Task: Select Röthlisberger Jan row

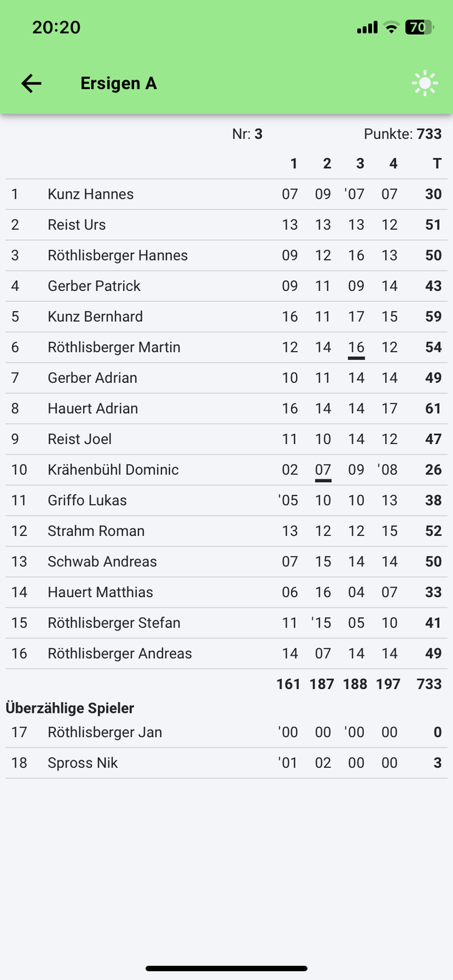Action: [x=227, y=732]
